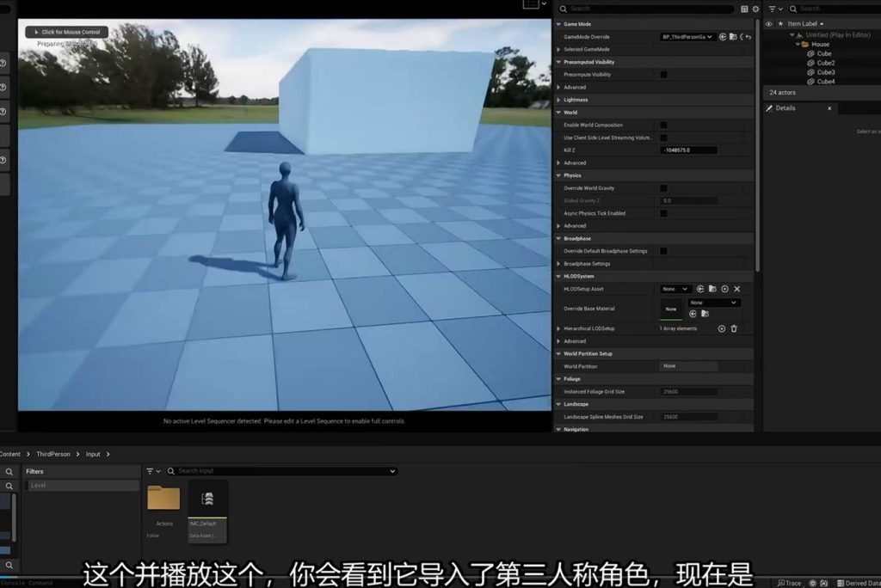Toggle the Override World Gravity checkbox
The height and width of the screenshot is (588, 881).
[x=663, y=188]
